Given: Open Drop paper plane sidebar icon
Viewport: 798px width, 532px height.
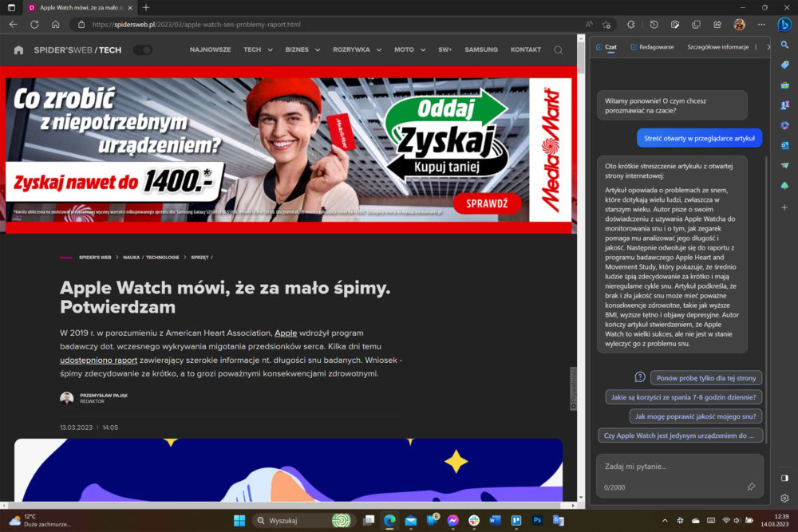Looking at the screenshot, I should (x=784, y=165).
